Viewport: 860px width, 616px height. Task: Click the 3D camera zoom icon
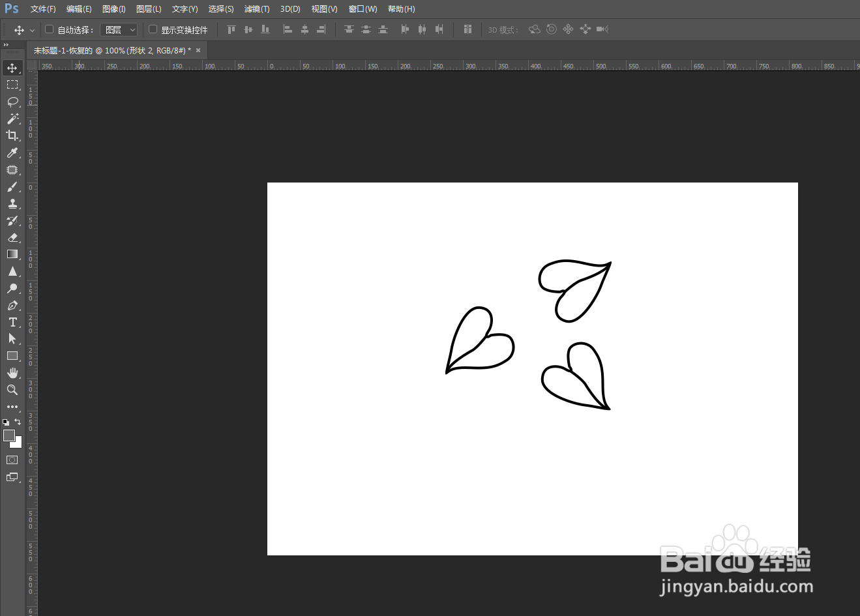602,29
